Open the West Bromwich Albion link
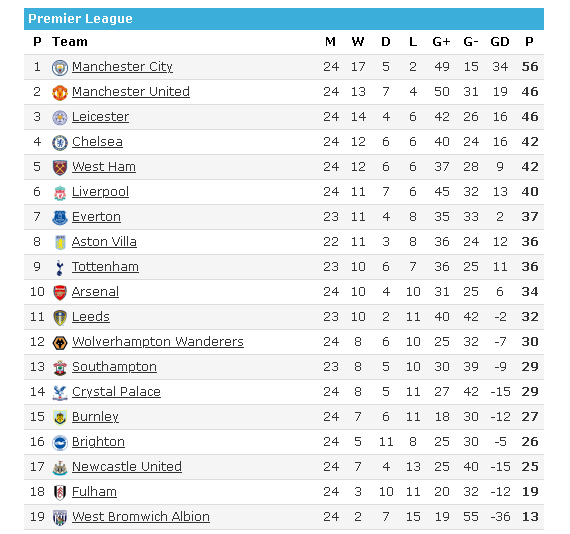570x534 pixels. (141, 517)
